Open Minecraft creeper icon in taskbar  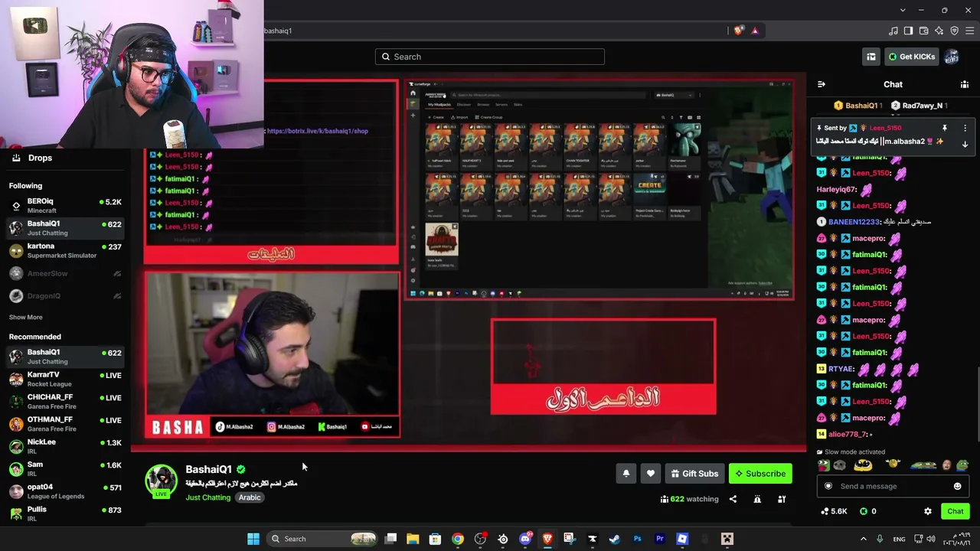coord(727,539)
